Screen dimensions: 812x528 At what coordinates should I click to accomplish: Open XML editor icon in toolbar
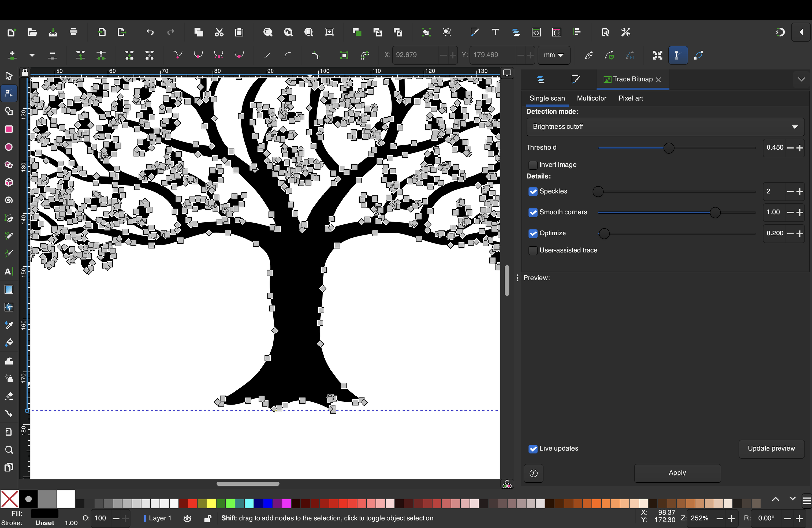point(536,32)
